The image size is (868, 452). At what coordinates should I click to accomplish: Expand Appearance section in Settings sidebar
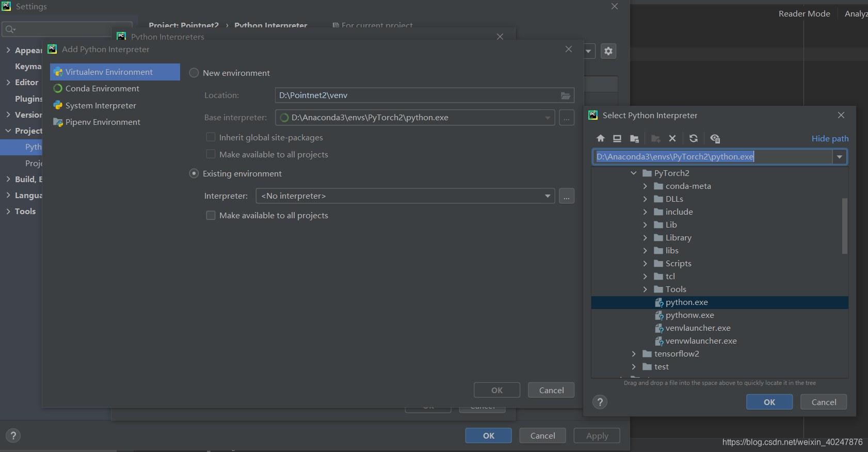pos(8,50)
